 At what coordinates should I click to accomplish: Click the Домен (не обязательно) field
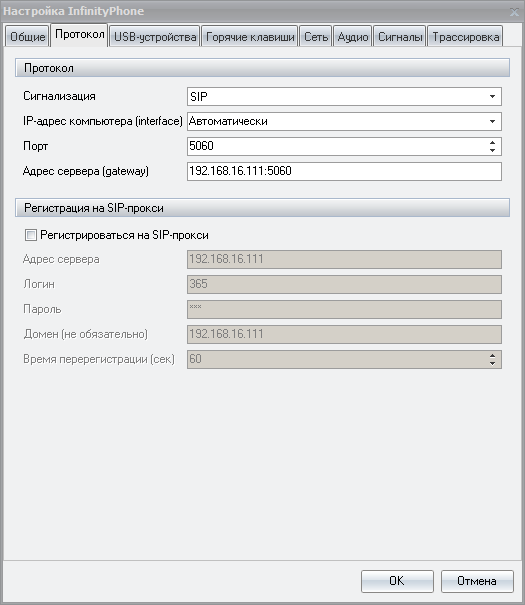coord(344,335)
